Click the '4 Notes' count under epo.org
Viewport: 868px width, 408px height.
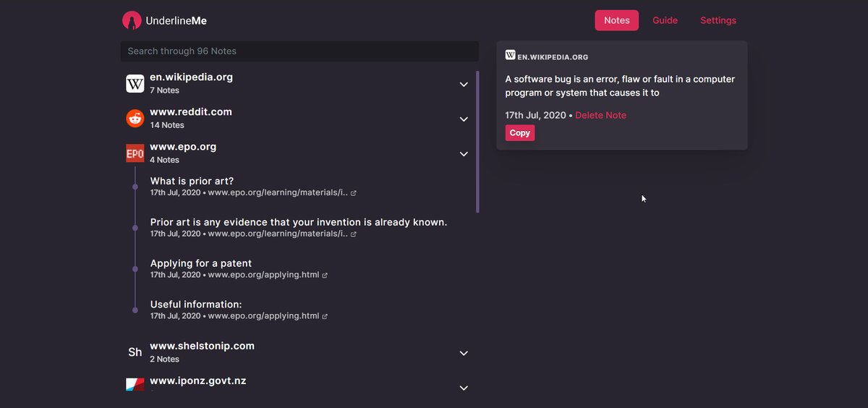tap(164, 160)
